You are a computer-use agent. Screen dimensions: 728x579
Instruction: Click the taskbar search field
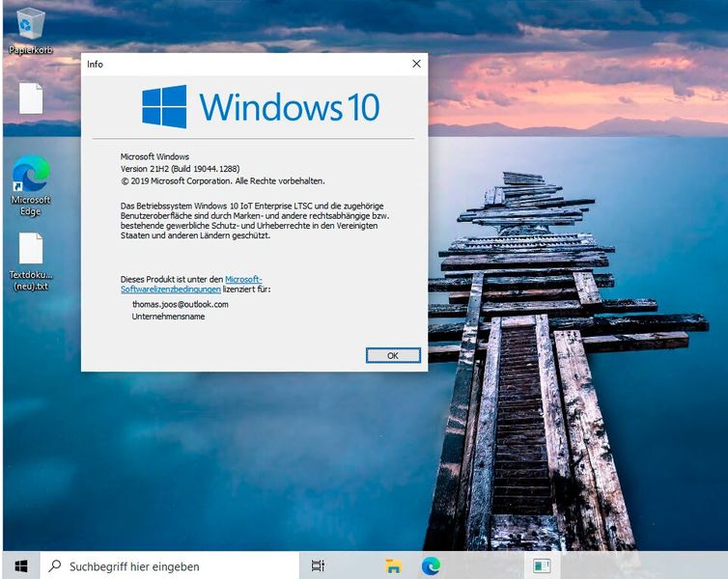[170, 566]
